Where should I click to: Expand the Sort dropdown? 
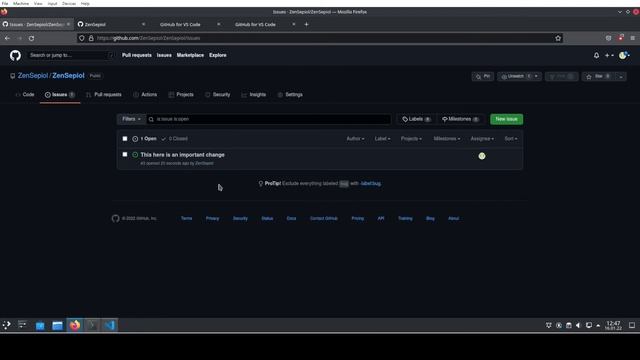[x=511, y=139]
